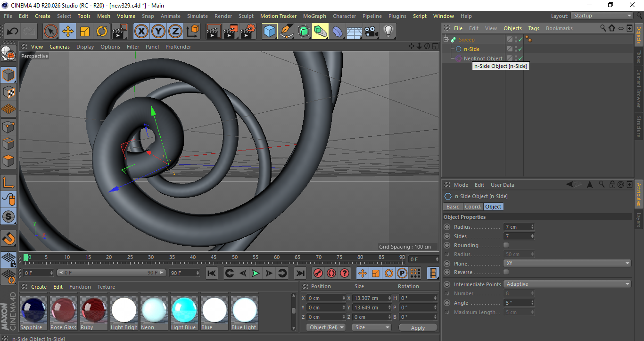This screenshot has width=644, height=341.
Task: Click the Apply button
Action: [x=418, y=327]
